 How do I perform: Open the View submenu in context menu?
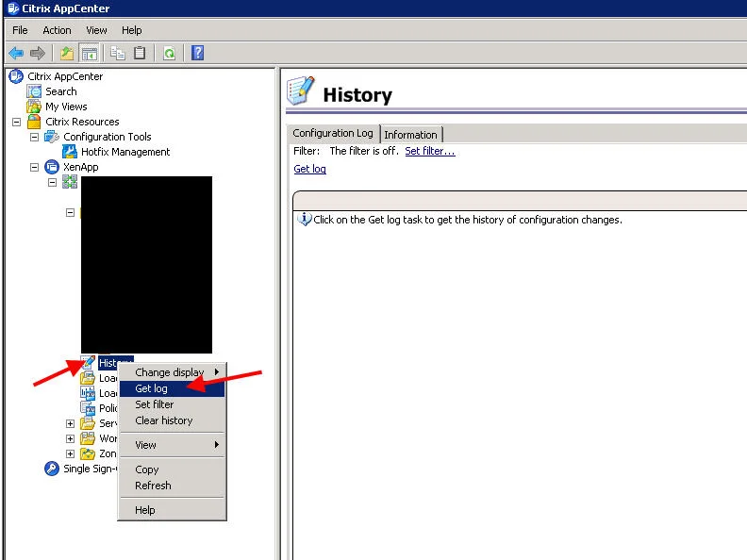click(x=172, y=445)
